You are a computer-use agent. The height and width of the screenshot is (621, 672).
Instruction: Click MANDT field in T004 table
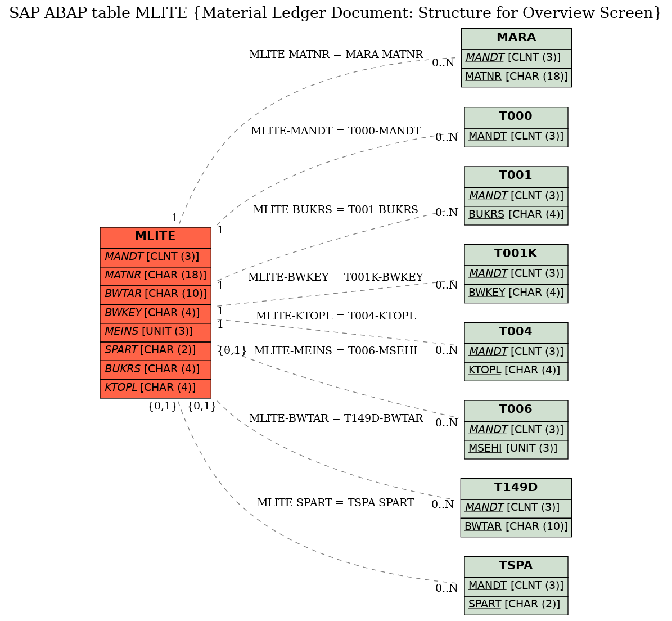click(516, 353)
